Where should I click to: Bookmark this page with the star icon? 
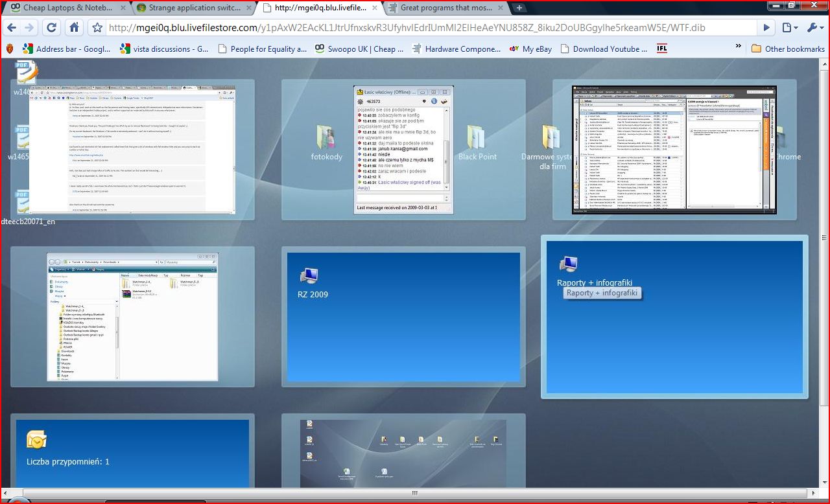(x=97, y=28)
